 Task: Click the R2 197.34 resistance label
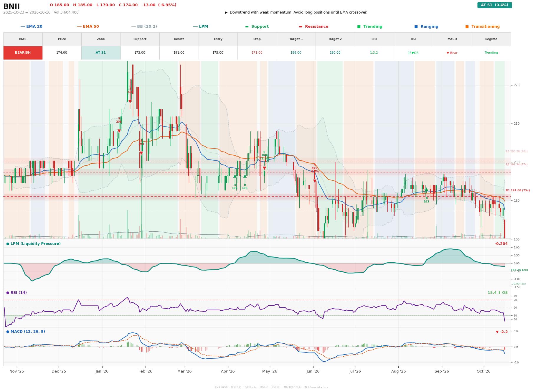click(x=517, y=164)
